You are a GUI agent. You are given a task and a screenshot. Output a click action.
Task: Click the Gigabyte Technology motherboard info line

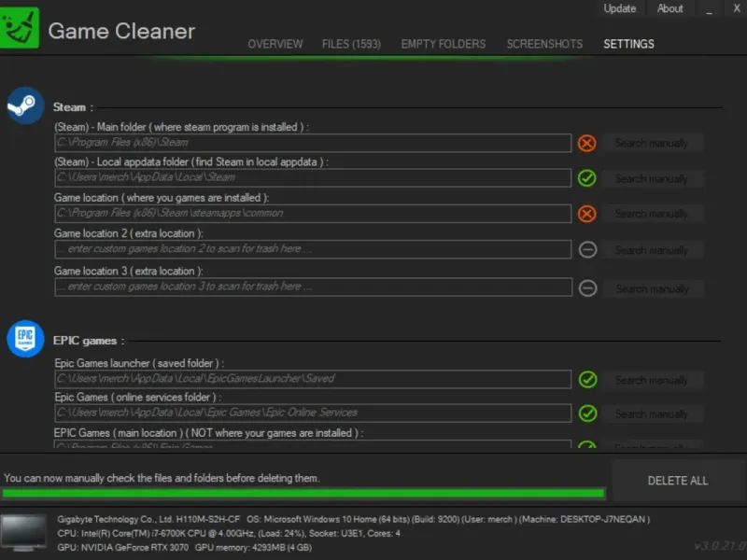point(354,519)
